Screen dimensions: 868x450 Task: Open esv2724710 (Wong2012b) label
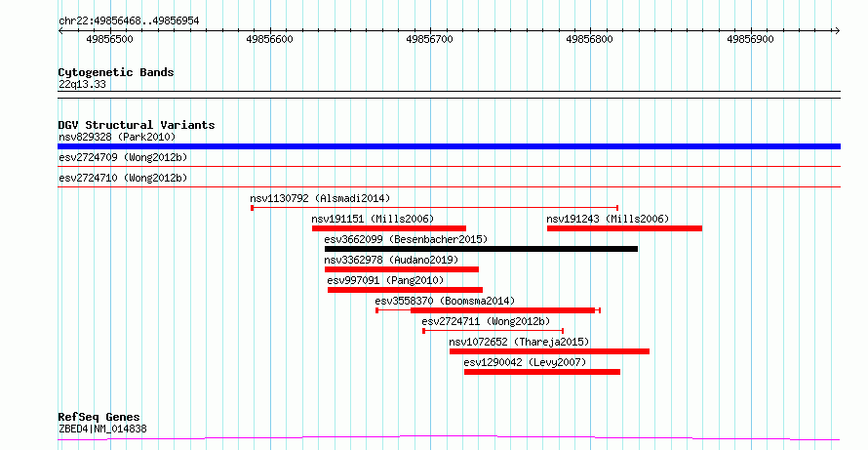[123, 178]
